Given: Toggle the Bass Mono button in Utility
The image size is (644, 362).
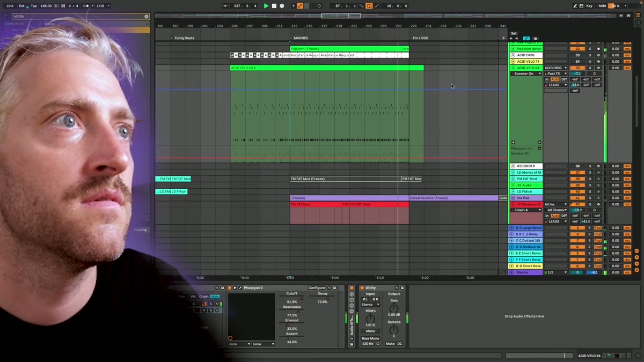Looking at the screenshot, I should (x=370, y=338).
